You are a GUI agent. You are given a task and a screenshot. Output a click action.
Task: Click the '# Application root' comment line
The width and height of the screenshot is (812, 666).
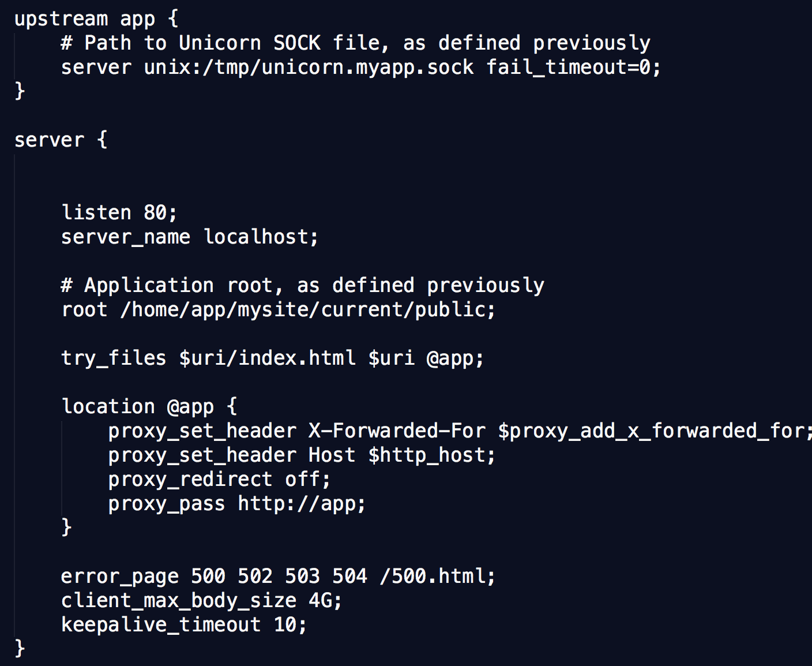point(303,286)
